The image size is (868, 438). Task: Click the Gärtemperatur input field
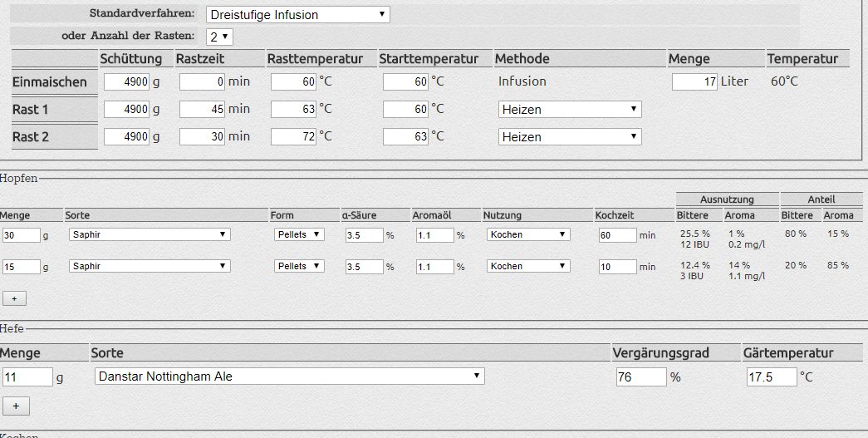(x=770, y=377)
